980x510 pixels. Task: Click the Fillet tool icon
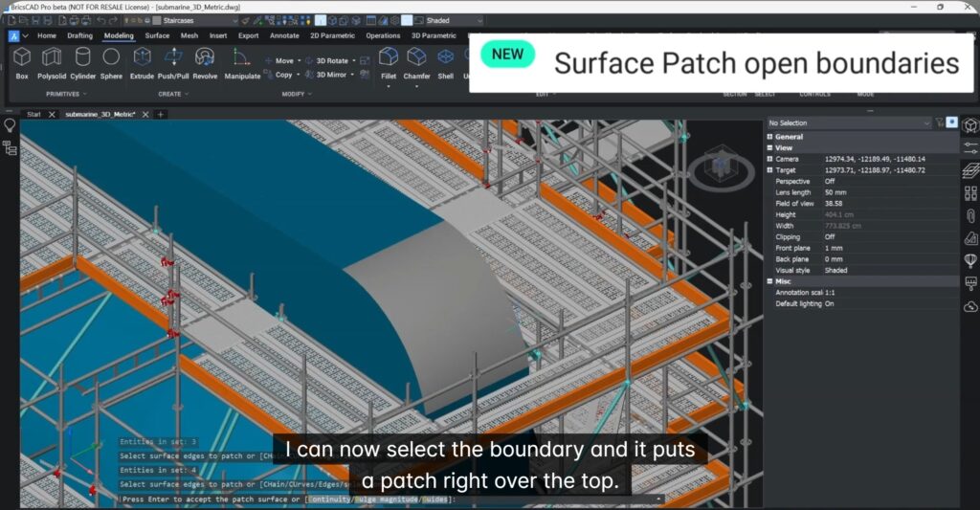pos(389,56)
